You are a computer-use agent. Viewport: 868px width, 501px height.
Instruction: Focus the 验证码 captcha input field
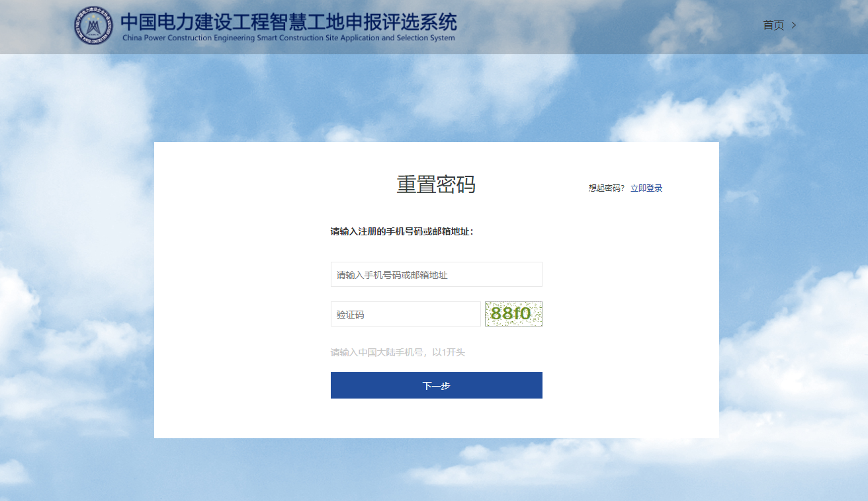[x=406, y=314]
